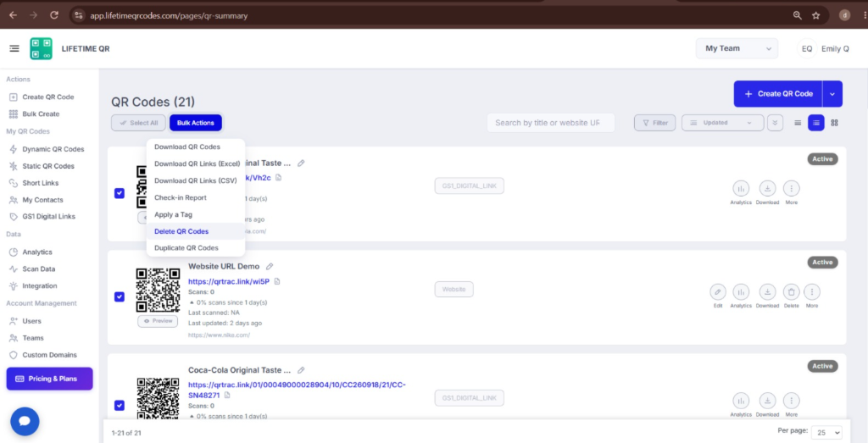Click Download icon for Website URL Demo

(767, 291)
